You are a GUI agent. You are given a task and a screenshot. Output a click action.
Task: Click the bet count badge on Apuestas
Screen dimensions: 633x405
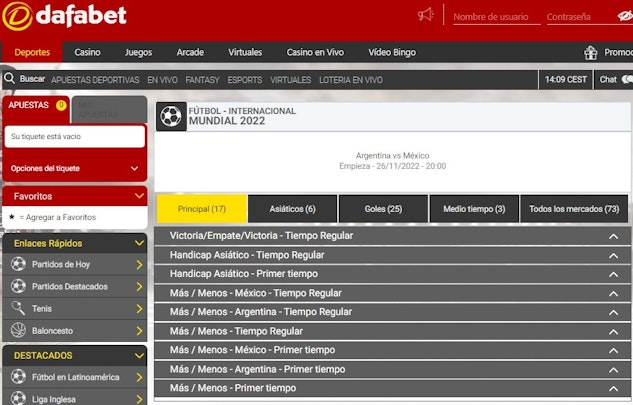point(61,105)
